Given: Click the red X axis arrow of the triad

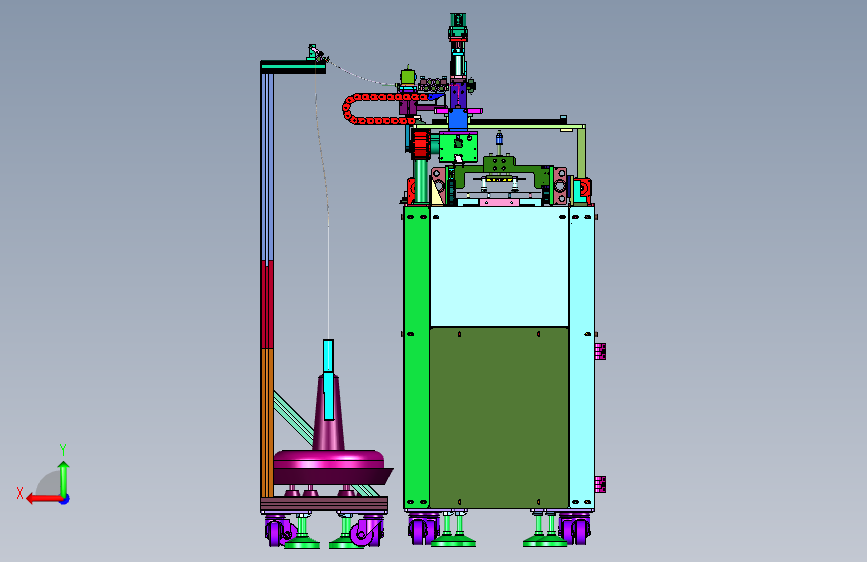Looking at the screenshot, I should click(x=43, y=499).
